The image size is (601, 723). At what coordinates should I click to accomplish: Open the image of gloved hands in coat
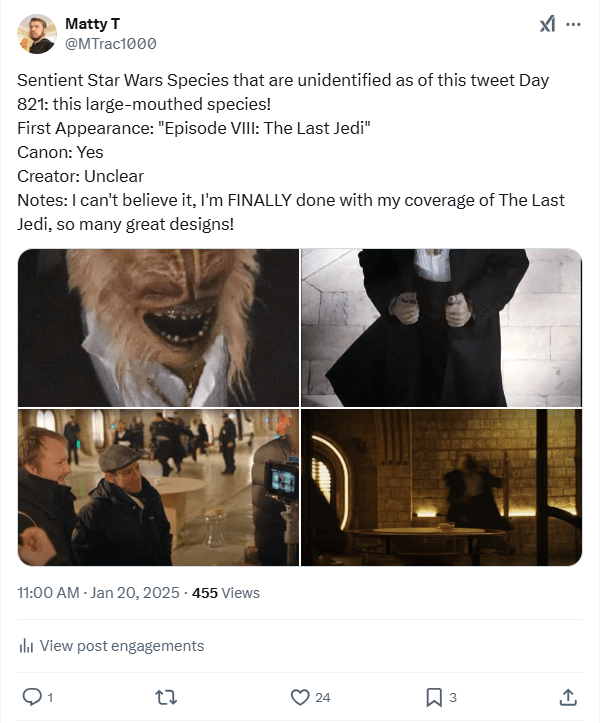[441, 328]
